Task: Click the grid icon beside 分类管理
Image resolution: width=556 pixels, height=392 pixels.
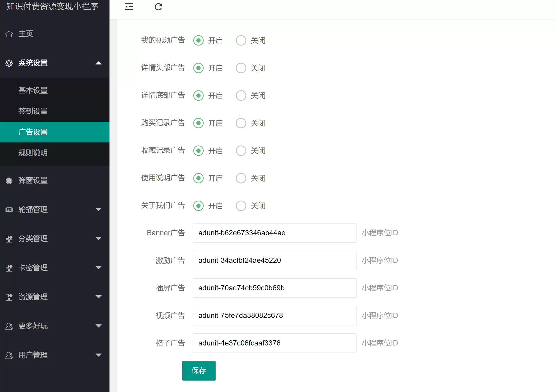Action: [9, 239]
